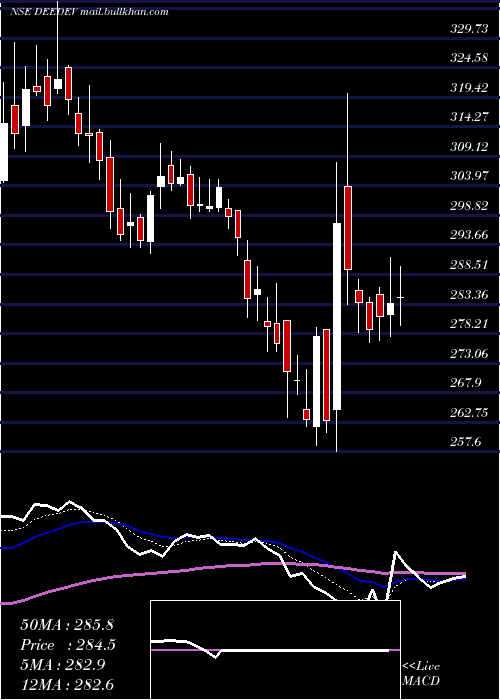Click the large red candle after the spike
This screenshot has width=500, height=700.
point(348,228)
